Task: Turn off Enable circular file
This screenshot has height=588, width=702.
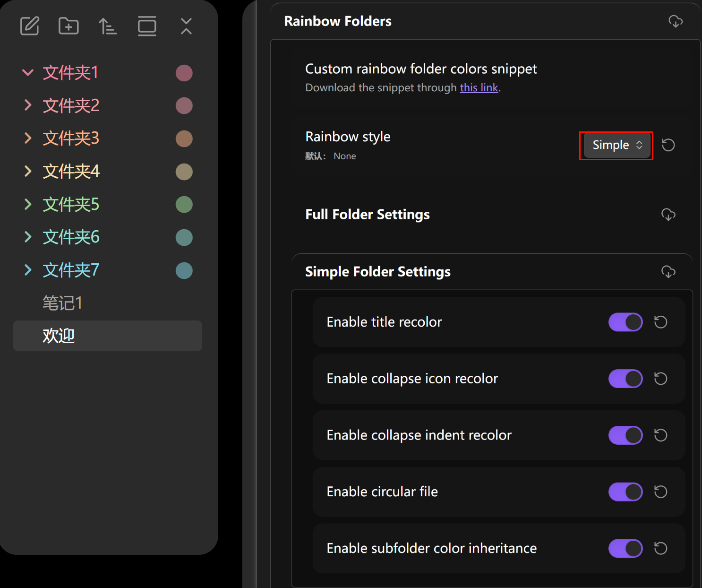Action: [x=625, y=492]
